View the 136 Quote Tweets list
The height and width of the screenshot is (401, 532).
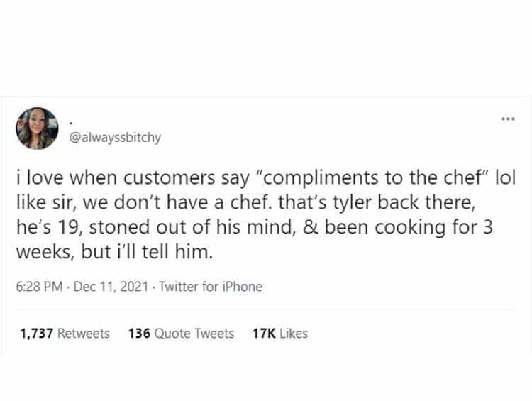click(181, 333)
